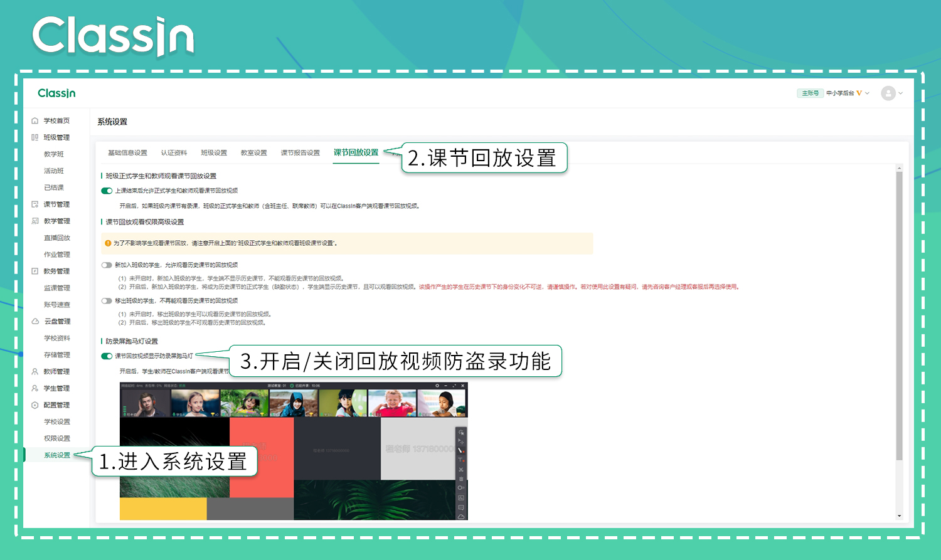This screenshot has height=560, width=941.
Task: Click the grey user avatar icon
Action: click(888, 93)
